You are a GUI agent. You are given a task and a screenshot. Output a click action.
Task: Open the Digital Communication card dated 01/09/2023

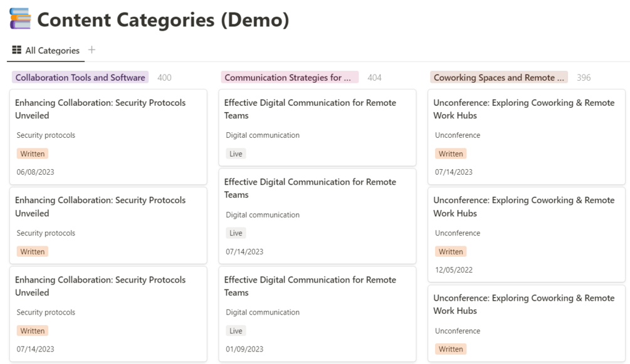310,286
